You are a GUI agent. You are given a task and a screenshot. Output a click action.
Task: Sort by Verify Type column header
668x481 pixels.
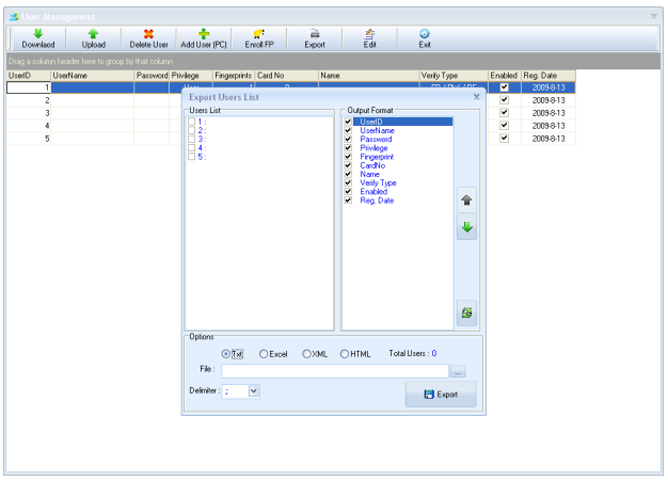click(x=453, y=75)
